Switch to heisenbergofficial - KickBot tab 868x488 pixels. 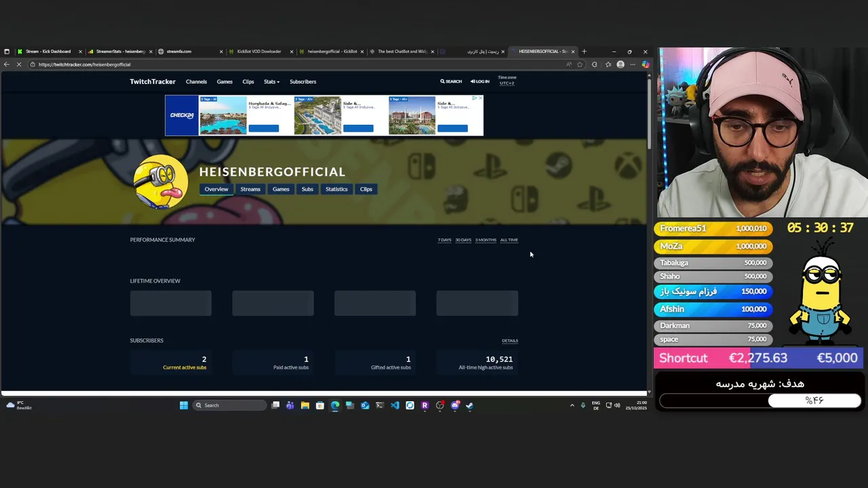click(331, 52)
